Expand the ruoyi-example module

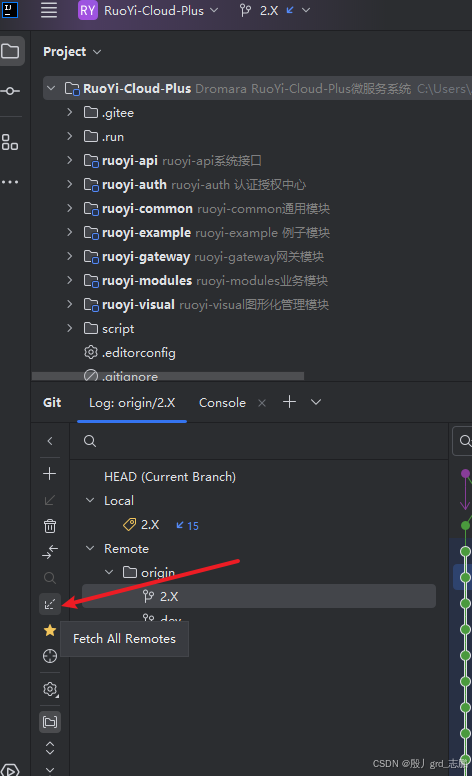[70, 232]
